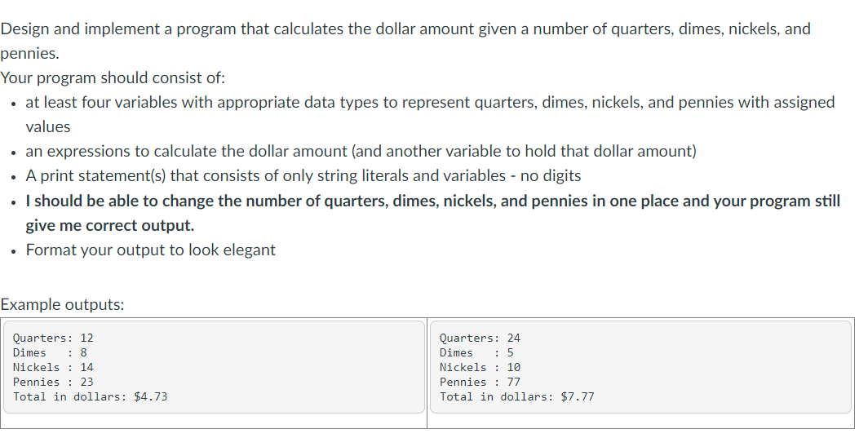The width and height of the screenshot is (868, 438).
Task: Click the 'Quarters: 12' line in left example
Action: pyautogui.click(x=53, y=338)
